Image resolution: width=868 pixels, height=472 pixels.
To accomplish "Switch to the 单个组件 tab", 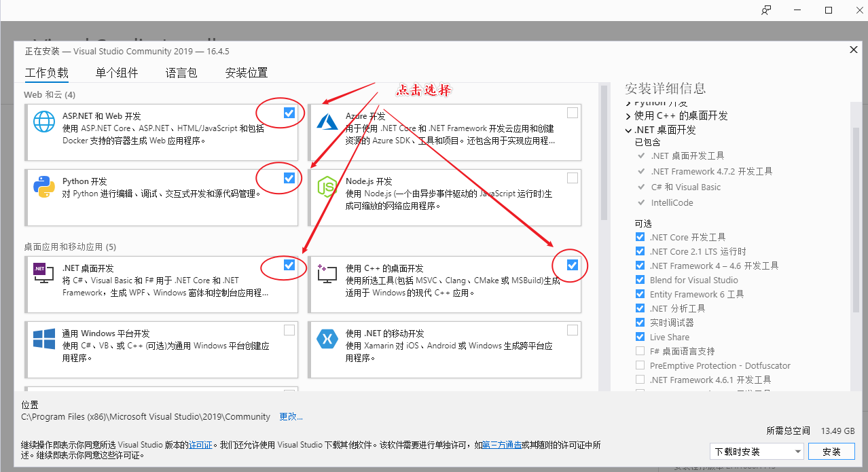I will pos(116,73).
